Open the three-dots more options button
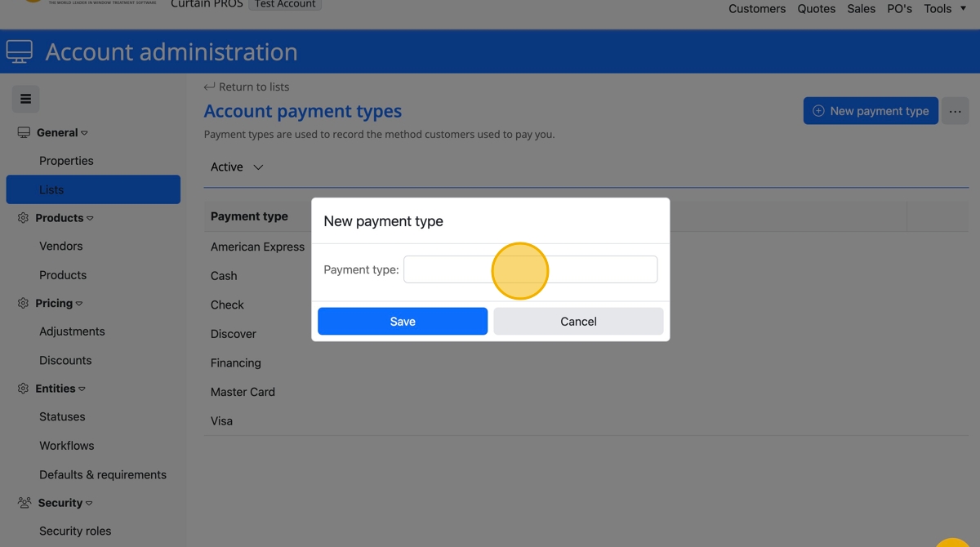 pyautogui.click(x=955, y=111)
